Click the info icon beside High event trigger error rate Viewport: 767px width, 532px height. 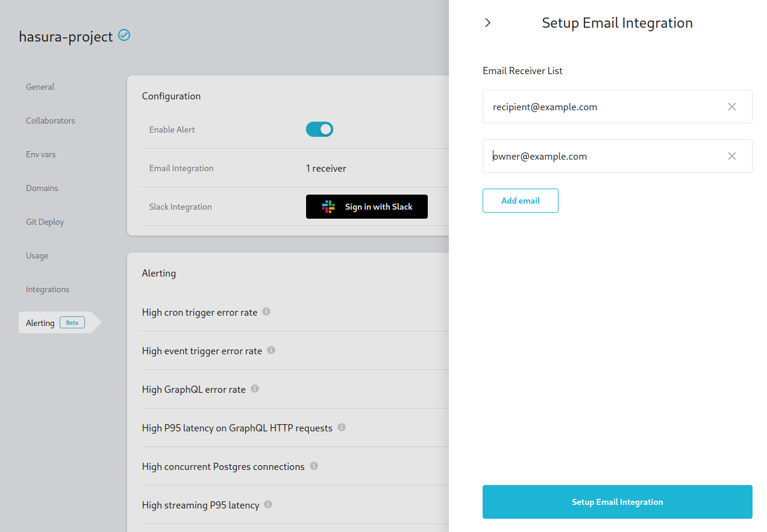(271, 350)
